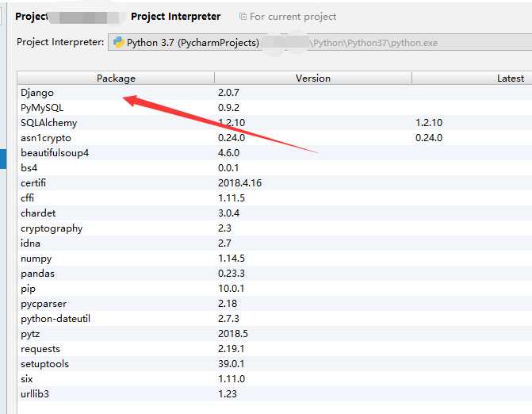Sort by the Version column header
The width and height of the screenshot is (532, 414).
pyautogui.click(x=313, y=79)
